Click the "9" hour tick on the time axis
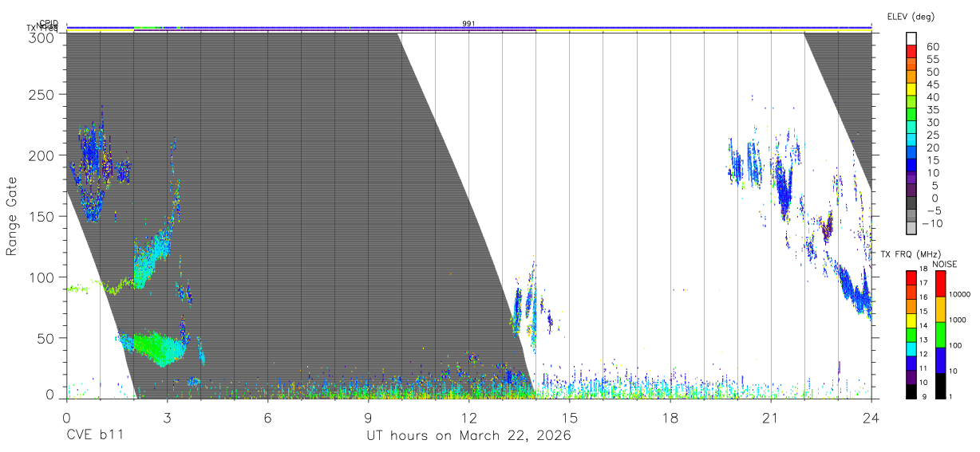 [368, 417]
